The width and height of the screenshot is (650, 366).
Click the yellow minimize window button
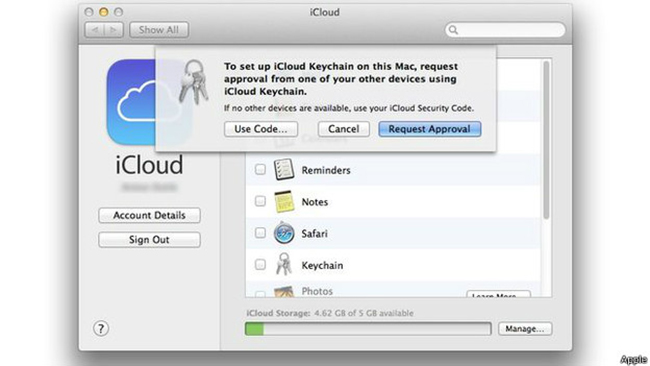[x=104, y=12]
